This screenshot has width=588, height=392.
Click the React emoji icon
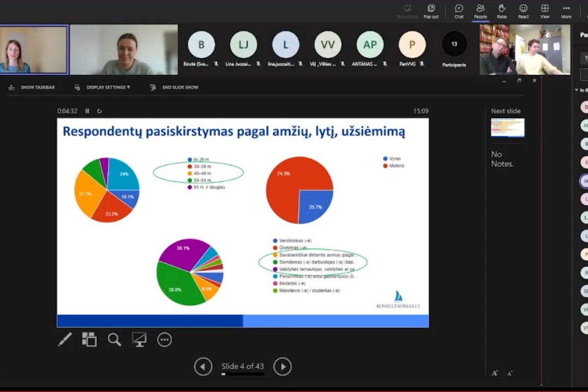click(523, 11)
